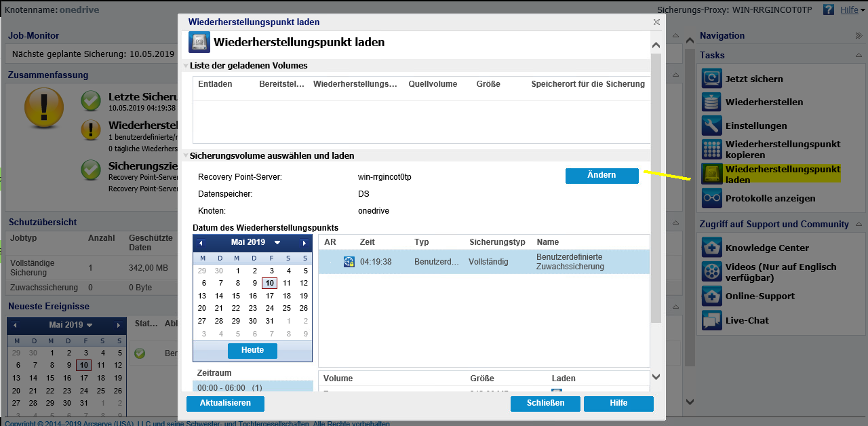Open Wiederherstellungspunkt kopieren task
The image size is (868, 426).
pos(783,149)
